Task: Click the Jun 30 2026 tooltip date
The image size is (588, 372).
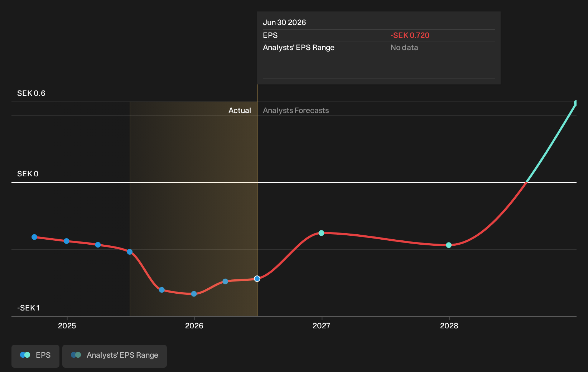Action: [x=284, y=23]
